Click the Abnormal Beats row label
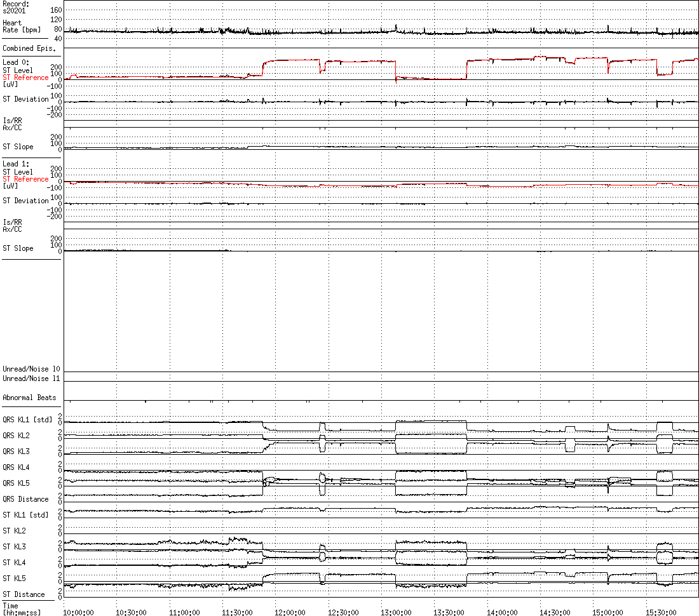Image resolution: width=699 pixels, height=616 pixels. click(29, 398)
